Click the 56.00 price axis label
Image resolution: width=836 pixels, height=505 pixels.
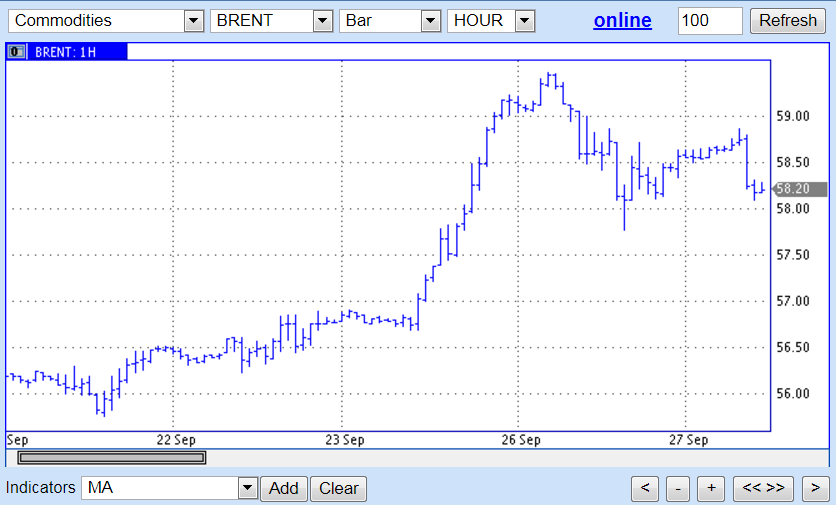click(792, 394)
